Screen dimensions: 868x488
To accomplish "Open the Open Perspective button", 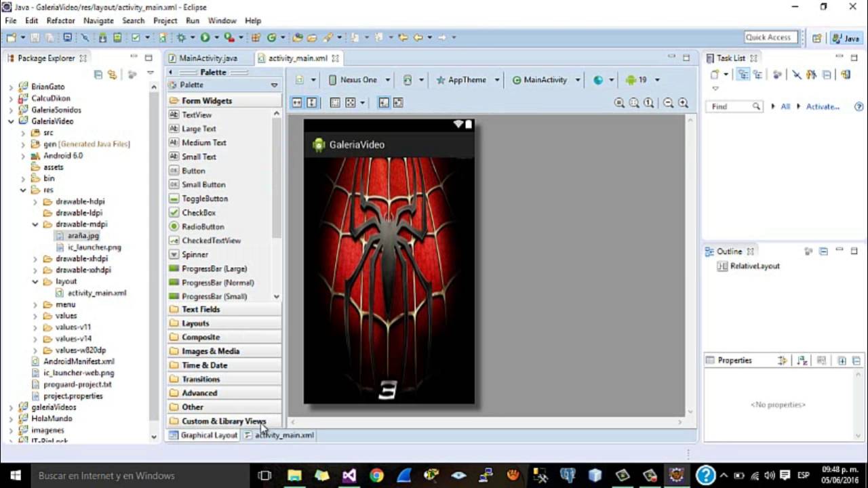I will click(x=817, y=38).
